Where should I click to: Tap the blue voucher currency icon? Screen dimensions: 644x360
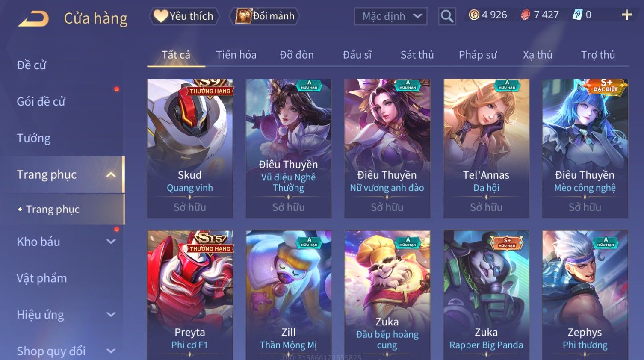577,15
